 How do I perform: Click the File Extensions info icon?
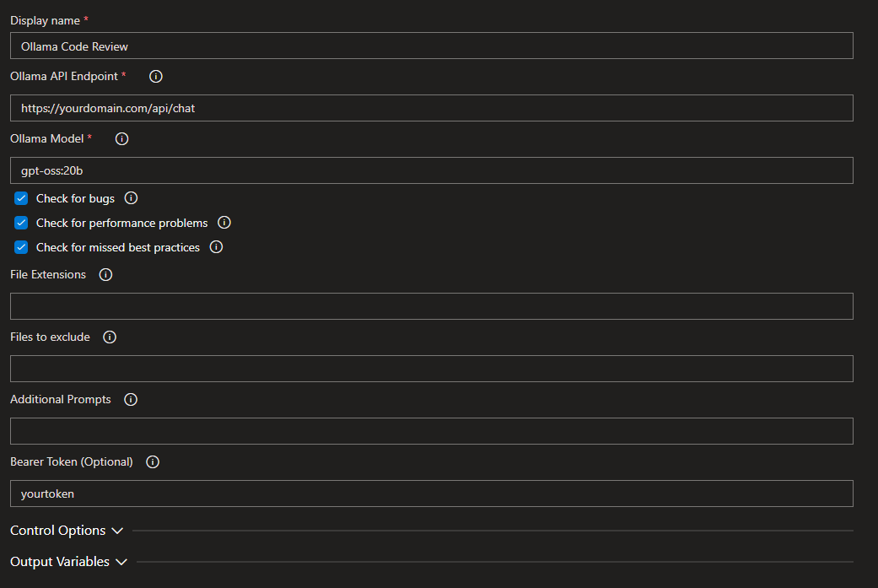pyautogui.click(x=105, y=274)
